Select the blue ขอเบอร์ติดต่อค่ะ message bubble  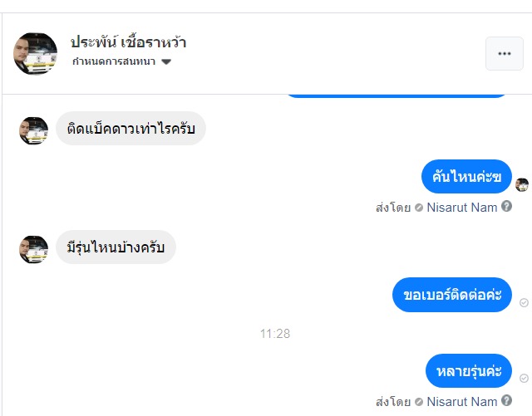coord(451,295)
